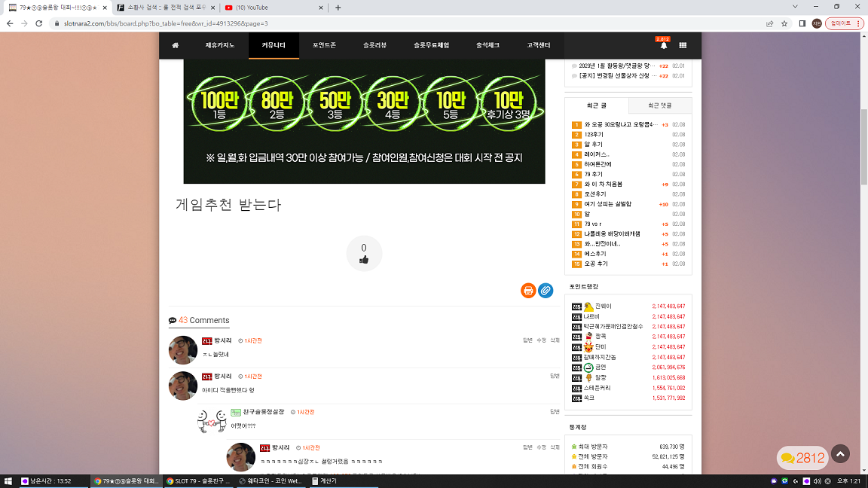Click the orange print icon
The height and width of the screenshot is (488, 868).
[x=528, y=291]
